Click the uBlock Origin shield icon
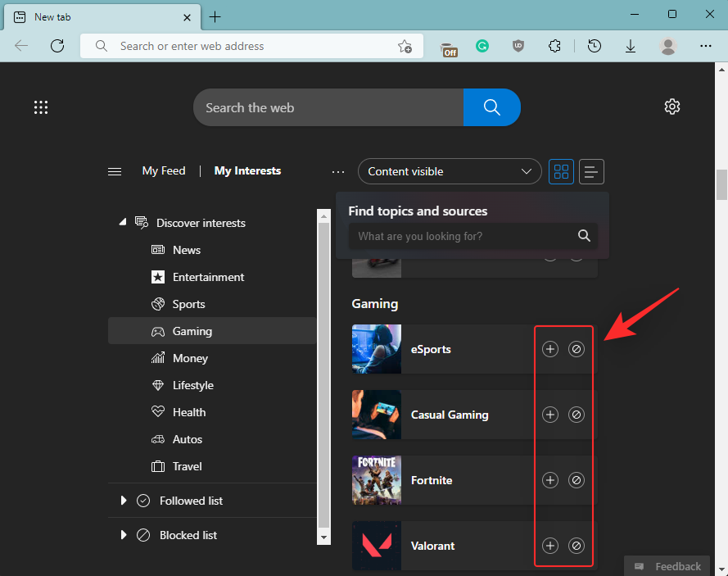This screenshot has width=728, height=576. coord(518,46)
